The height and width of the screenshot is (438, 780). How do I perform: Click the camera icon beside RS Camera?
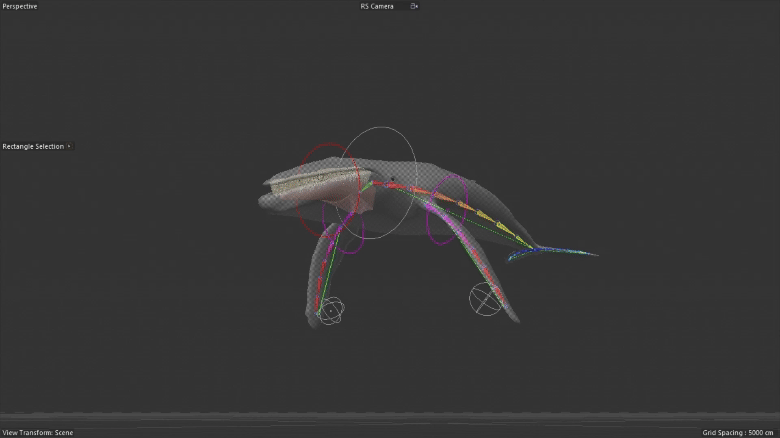414,6
